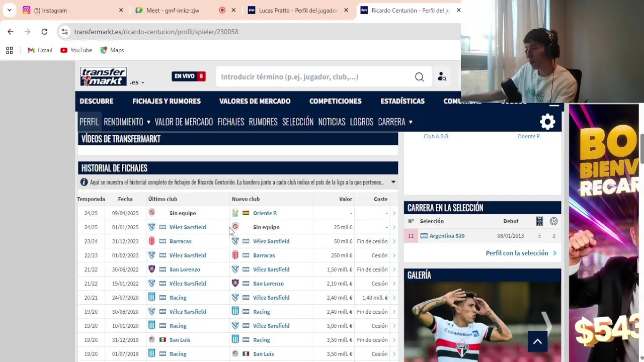Viewport: 644px width, 362px height.
Task: Reload the page
Action: [44, 32]
